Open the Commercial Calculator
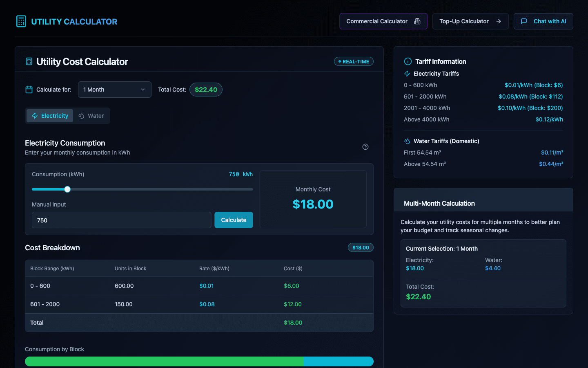Screen dimensions: 588x368 coord(383,21)
